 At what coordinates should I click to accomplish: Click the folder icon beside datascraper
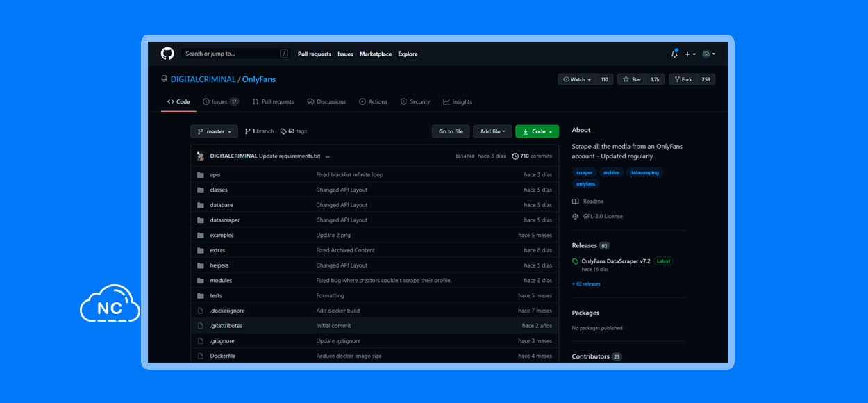click(x=200, y=220)
